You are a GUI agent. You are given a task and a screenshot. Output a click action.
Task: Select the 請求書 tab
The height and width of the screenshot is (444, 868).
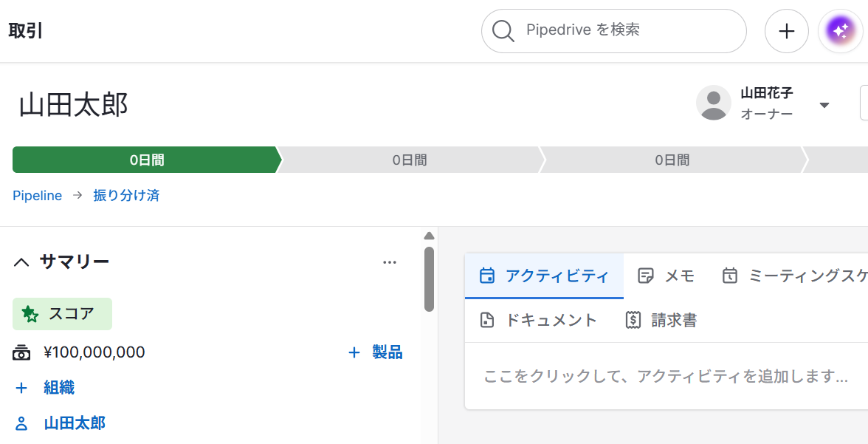tap(661, 320)
